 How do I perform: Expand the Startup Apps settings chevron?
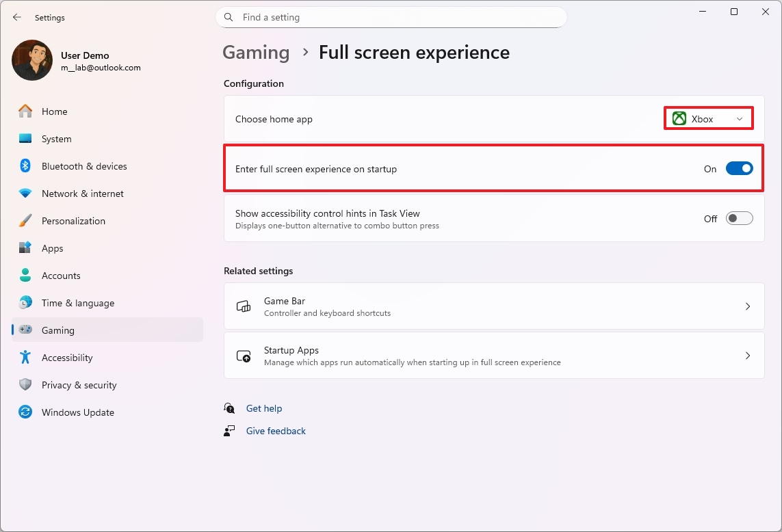(748, 355)
